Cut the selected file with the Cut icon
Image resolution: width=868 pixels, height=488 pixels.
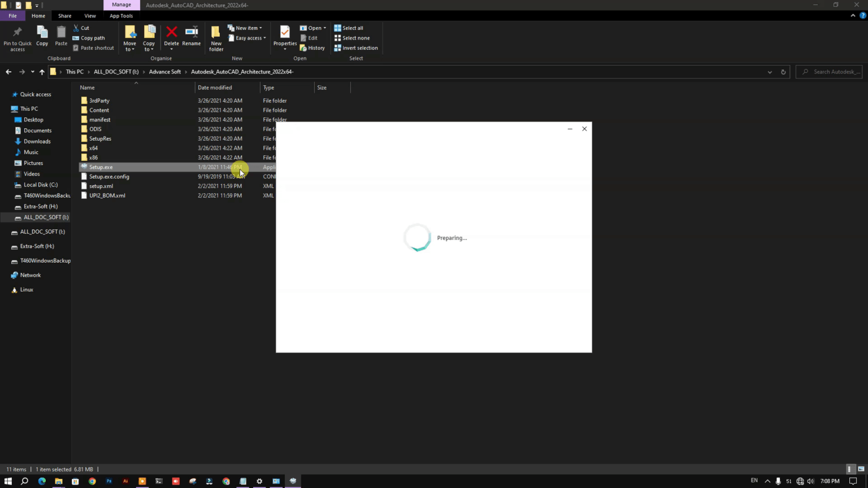click(x=85, y=28)
